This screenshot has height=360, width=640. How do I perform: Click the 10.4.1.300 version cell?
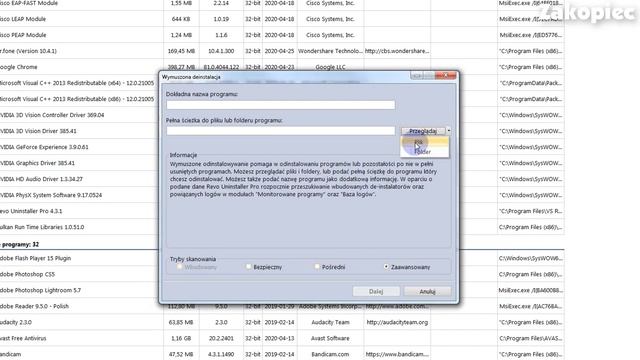click(x=221, y=51)
